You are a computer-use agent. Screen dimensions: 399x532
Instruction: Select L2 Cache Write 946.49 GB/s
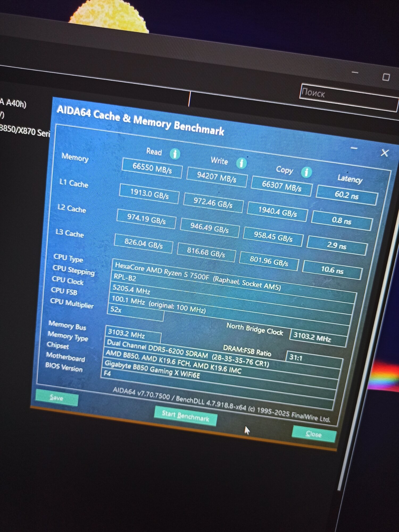point(210,228)
